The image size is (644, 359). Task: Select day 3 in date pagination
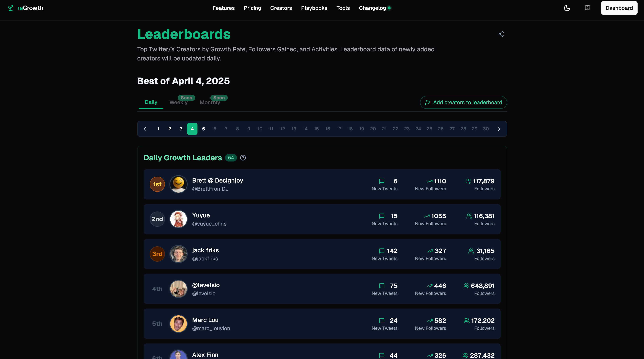point(181,129)
